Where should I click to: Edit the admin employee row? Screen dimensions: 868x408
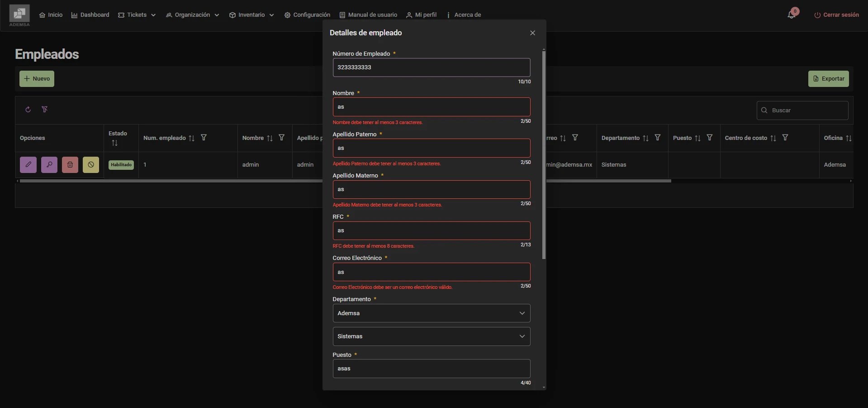[28, 165]
